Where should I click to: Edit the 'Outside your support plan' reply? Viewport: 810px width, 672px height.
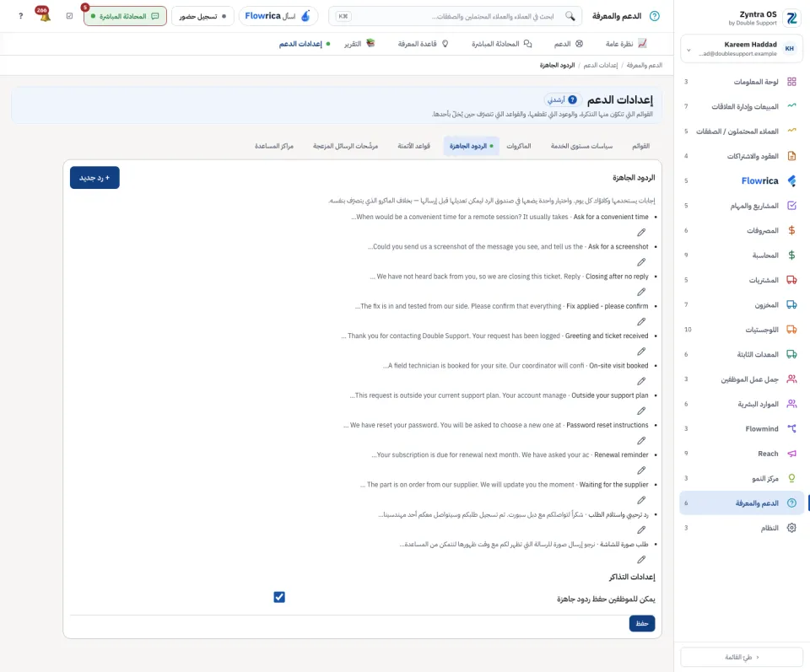coord(641,411)
